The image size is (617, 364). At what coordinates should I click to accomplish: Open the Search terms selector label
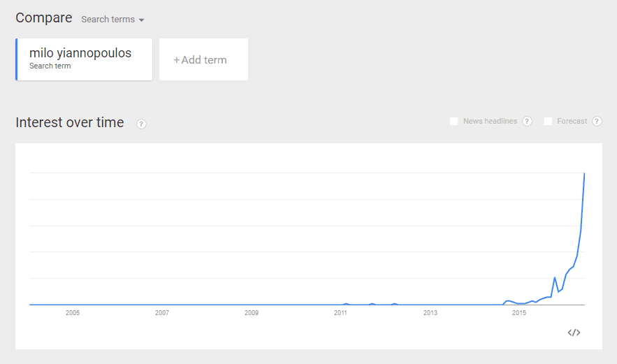[108, 20]
